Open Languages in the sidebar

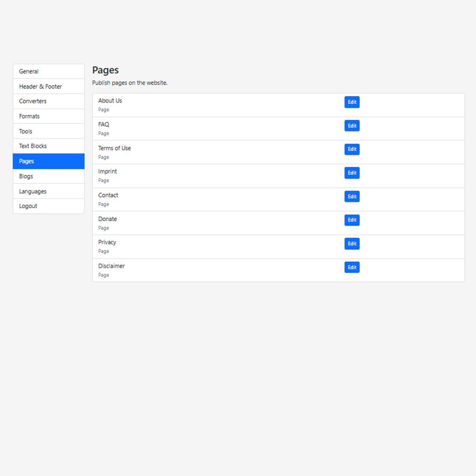pyautogui.click(x=49, y=191)
